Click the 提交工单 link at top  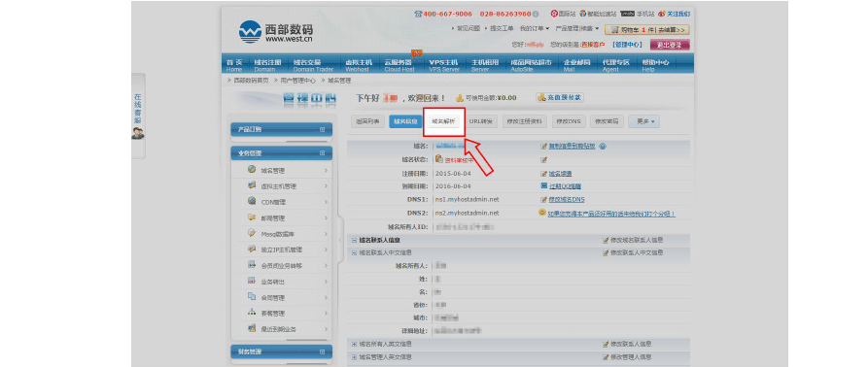(x=501, y=28)
